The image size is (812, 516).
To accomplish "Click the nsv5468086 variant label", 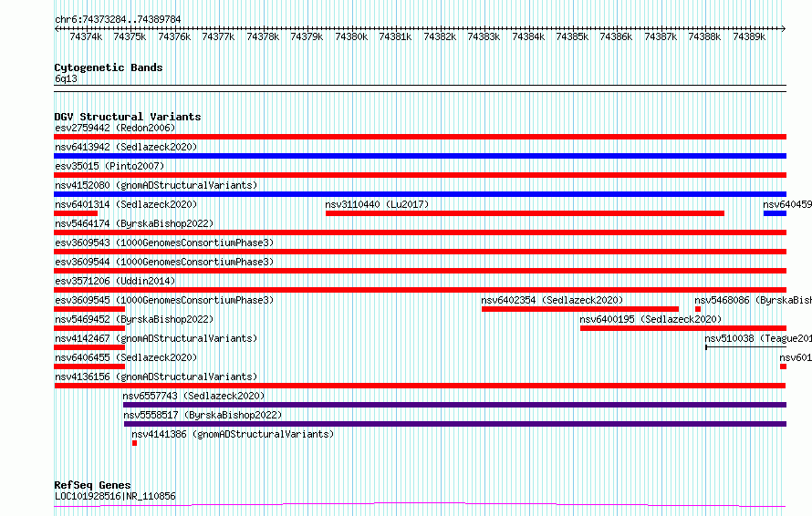I will click(x=753, y=300).
